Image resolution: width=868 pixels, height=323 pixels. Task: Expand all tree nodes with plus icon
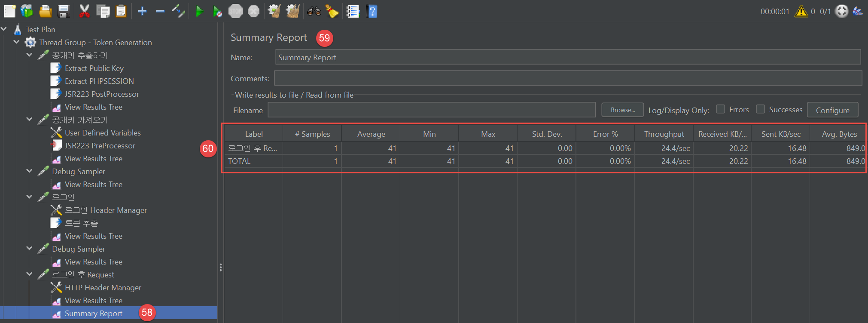(142, 11)
